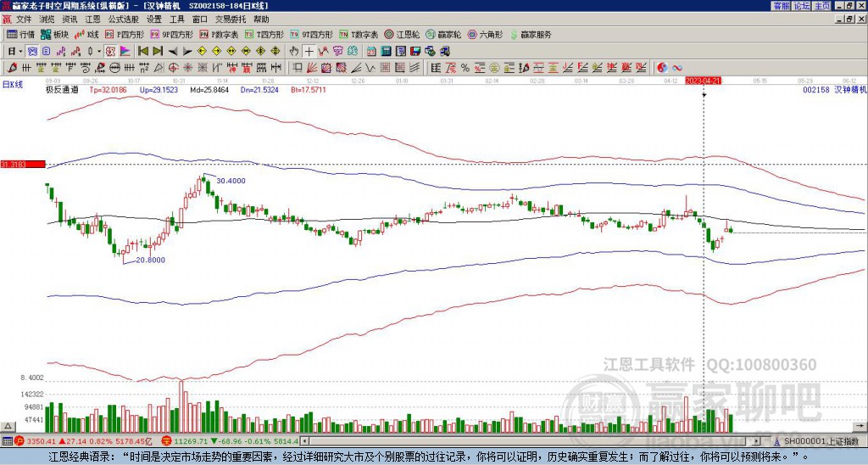Click the 日K线 chart label
The image size is (868, 465).
click(12, 85)
